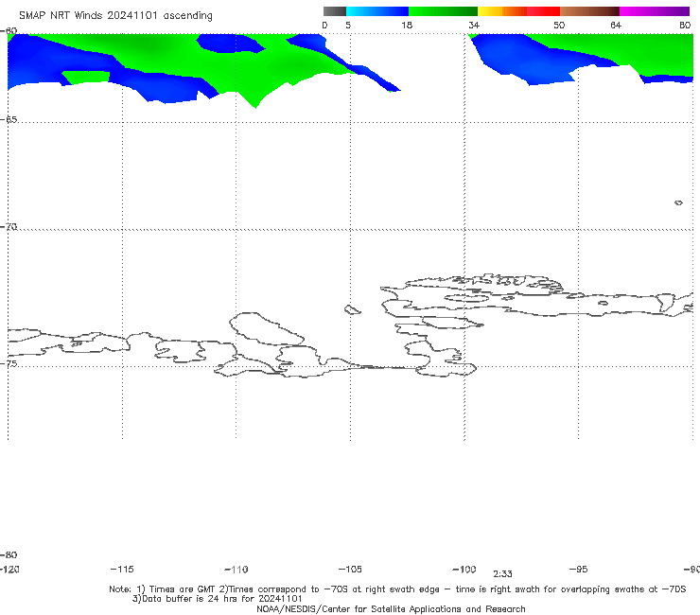The height and width of the screenshot is (615, 700).
Task: Click the longitude label '-95'
Action: point(579,569)
